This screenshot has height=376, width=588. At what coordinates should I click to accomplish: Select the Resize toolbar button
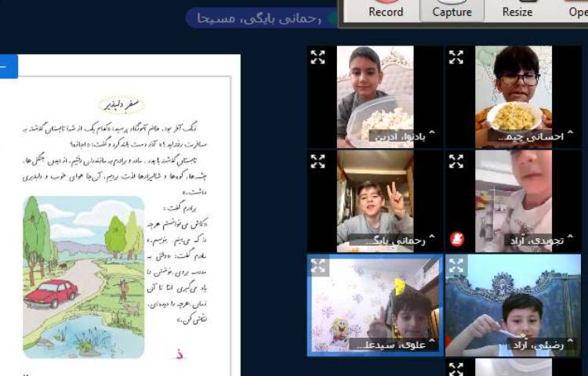pos(517,10)
